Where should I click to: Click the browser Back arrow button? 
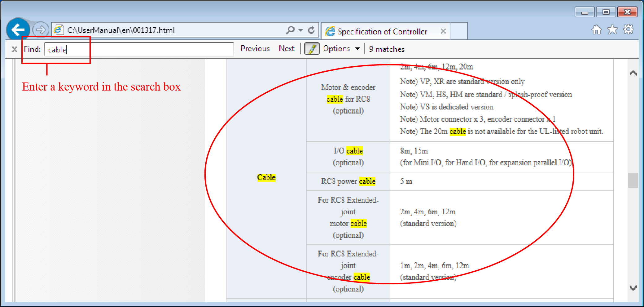[18, 30]
